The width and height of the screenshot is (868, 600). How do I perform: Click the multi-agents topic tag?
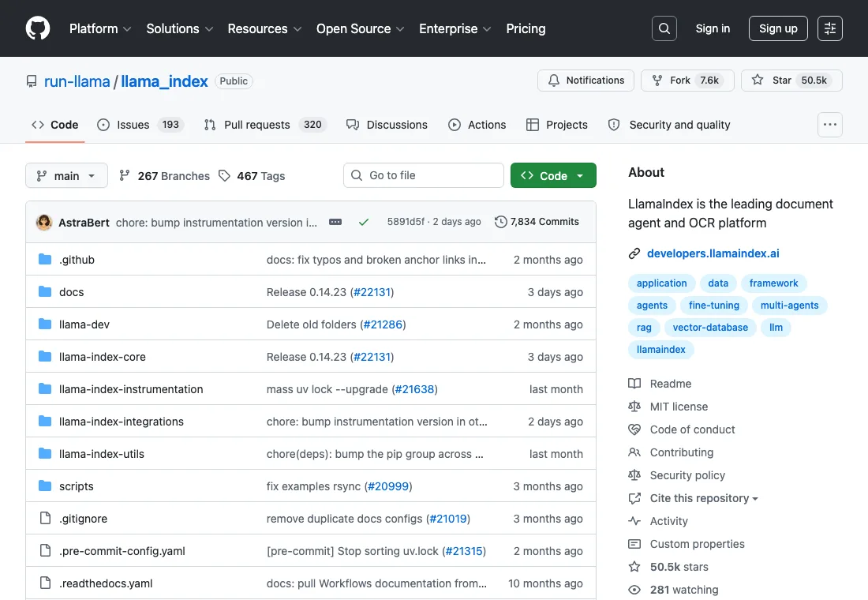[789, 306]
